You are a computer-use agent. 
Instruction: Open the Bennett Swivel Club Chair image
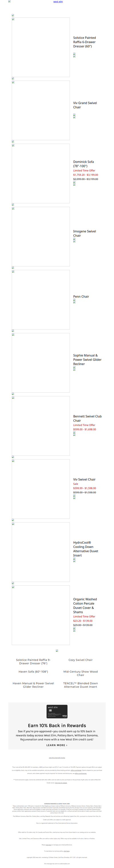click(x=41, y=426)
